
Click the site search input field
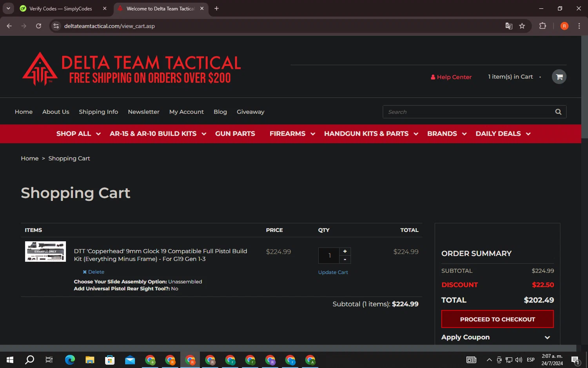(x=468, y=112)
